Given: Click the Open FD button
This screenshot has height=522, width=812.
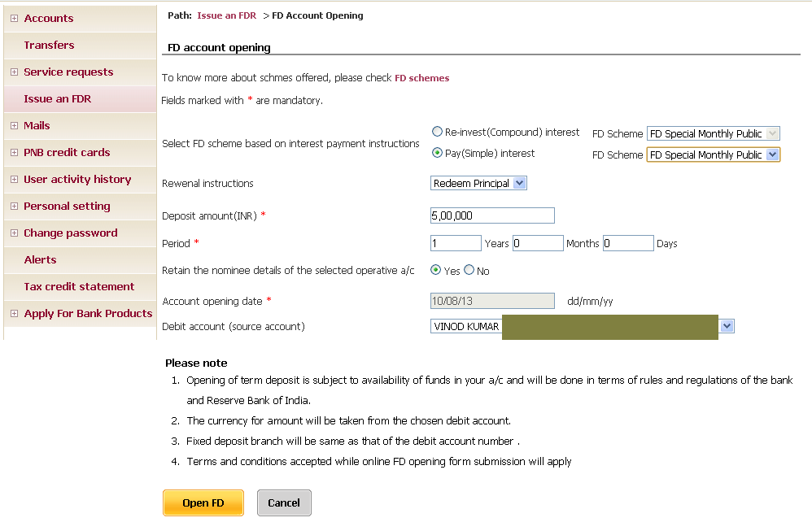Looking at the screenshot, I should 203,502.
